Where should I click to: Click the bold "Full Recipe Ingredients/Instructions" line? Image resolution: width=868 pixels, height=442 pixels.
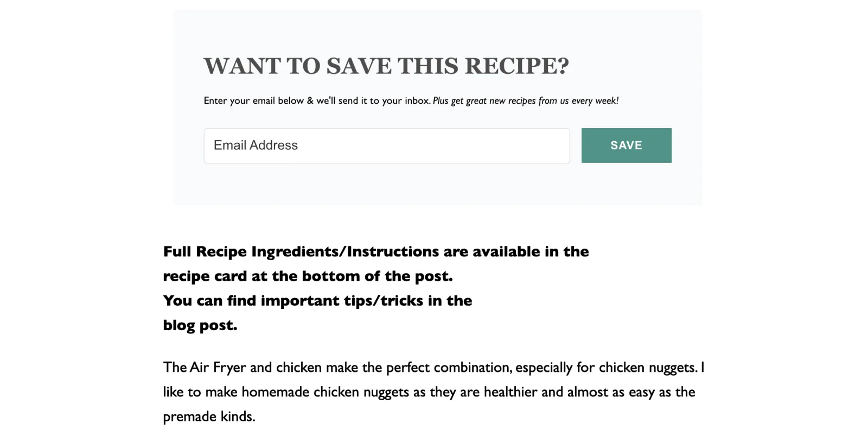tap(375, 251)
